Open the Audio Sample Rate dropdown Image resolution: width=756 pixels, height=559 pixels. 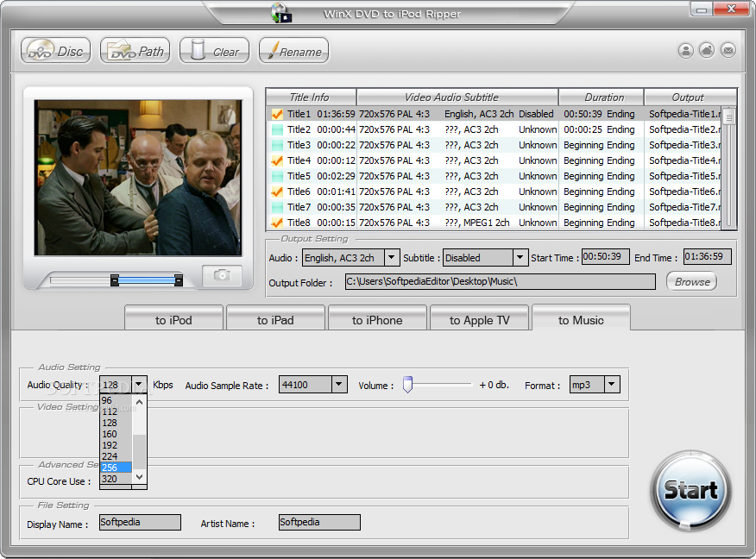pos(339,385)
